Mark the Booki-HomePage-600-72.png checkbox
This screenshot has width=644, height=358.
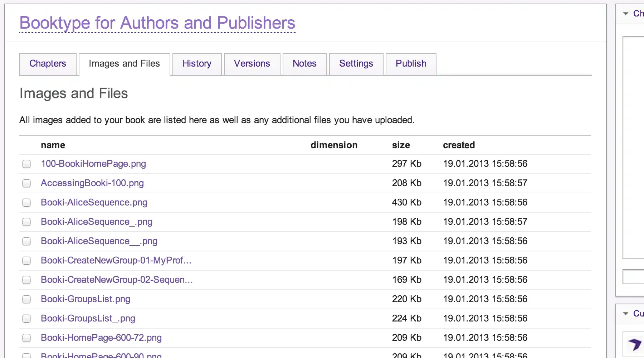tap(26, 338)
